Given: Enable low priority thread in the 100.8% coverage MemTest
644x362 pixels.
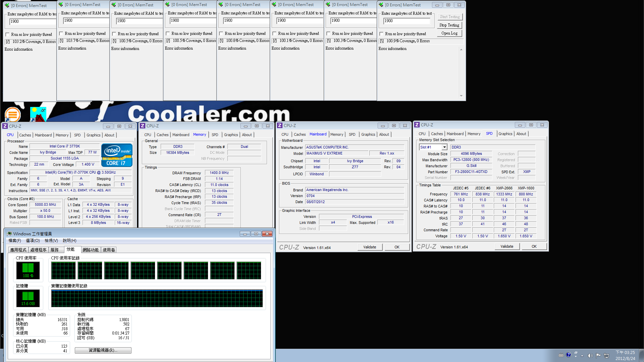Looking at the screenshot, I should click(x=221, y=34).
